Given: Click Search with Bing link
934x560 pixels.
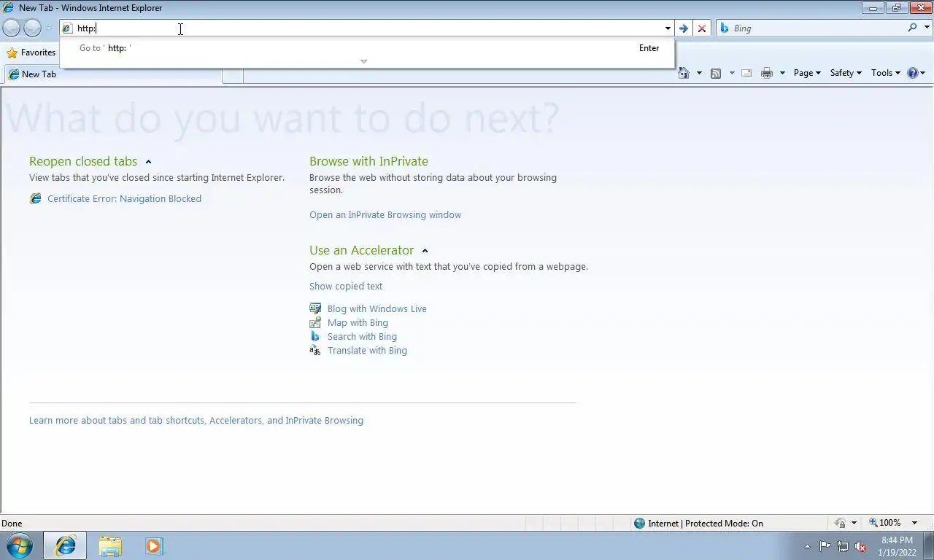Looking at the screenshot, I should coord(362,336).
